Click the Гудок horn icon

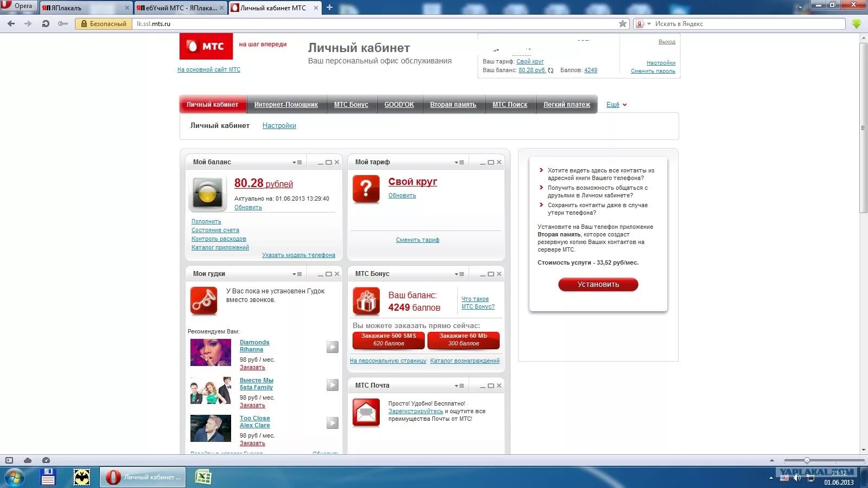(204, 301)
